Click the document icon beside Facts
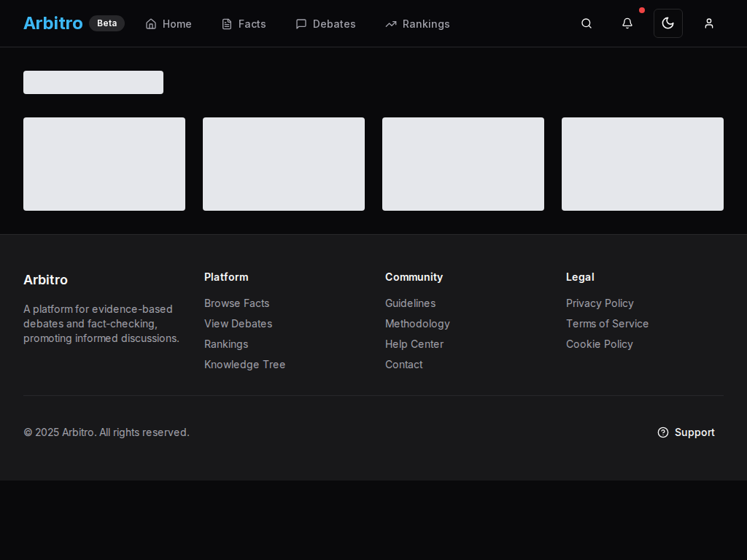Screen dimensions: 747x560 (x=227, y=24)
